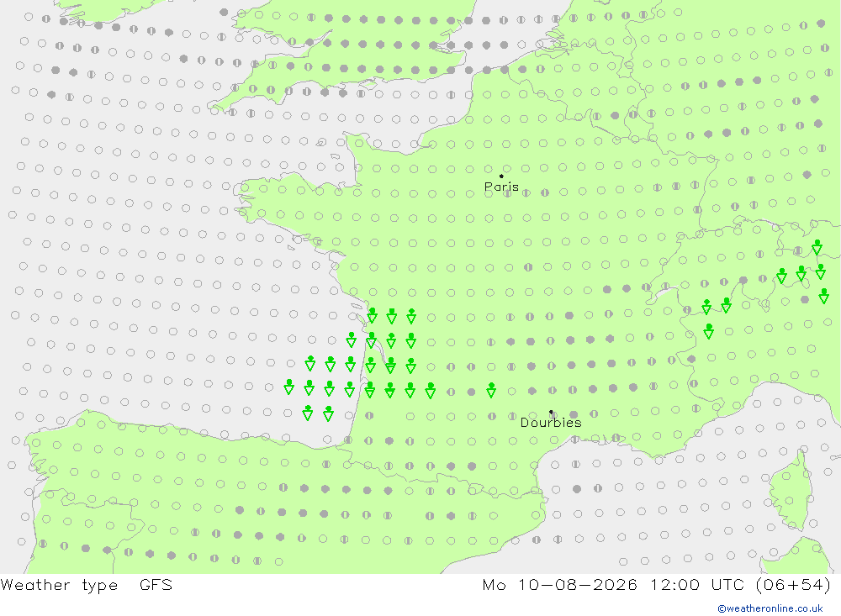Click the Dourbies location label

(x=551, y=423)
